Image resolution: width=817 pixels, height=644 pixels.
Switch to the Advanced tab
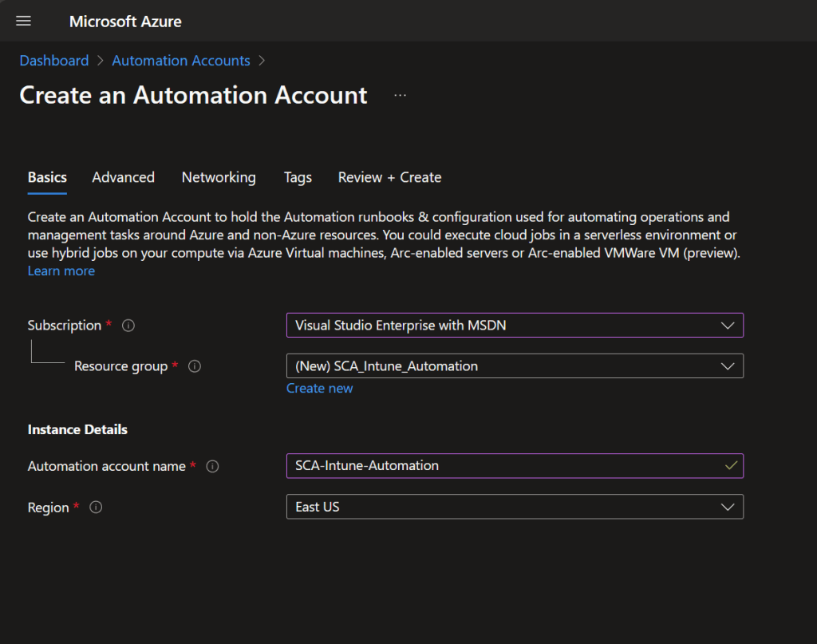(x=123, y=178)
